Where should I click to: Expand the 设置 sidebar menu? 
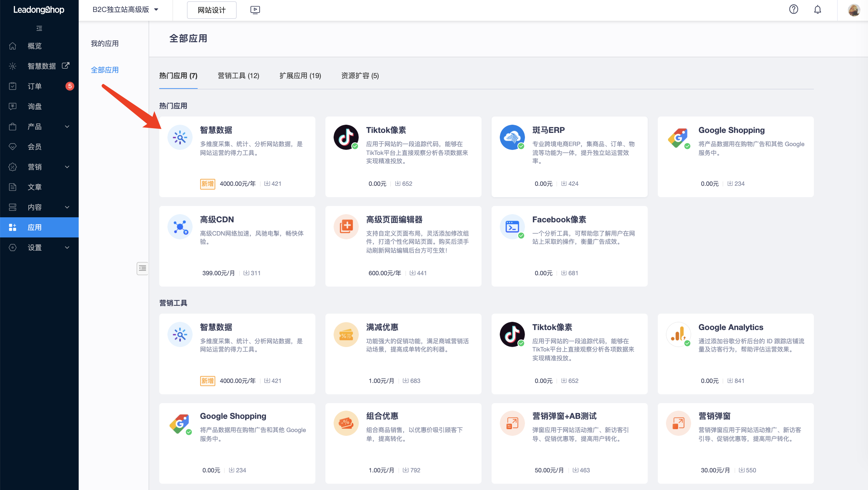point(35,247)
